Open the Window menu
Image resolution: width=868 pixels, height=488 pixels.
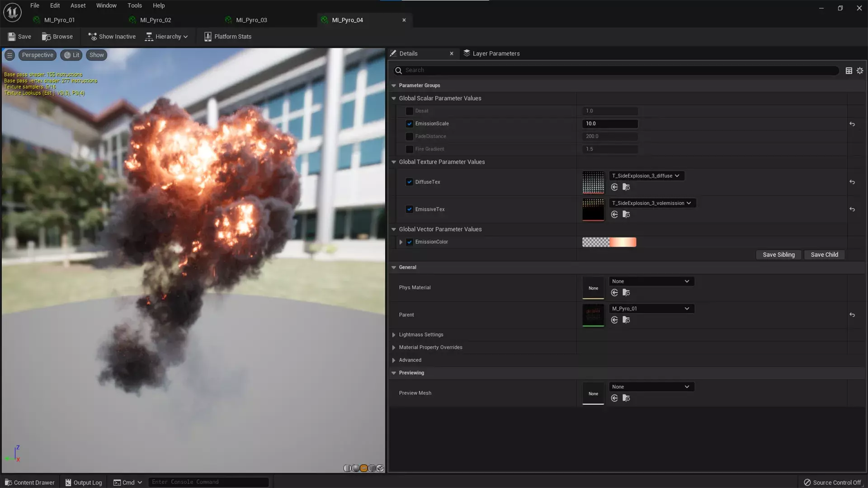[x=106, y=5]
